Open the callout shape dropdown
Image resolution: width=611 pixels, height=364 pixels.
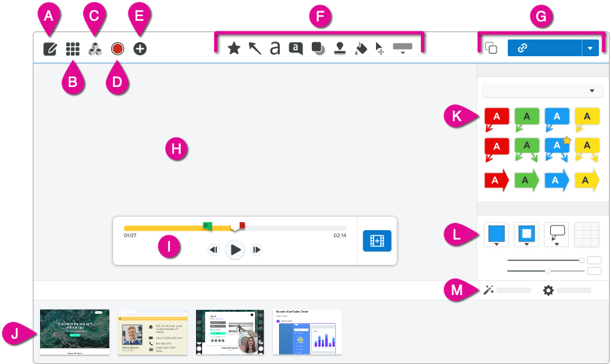tap(556, 235)
